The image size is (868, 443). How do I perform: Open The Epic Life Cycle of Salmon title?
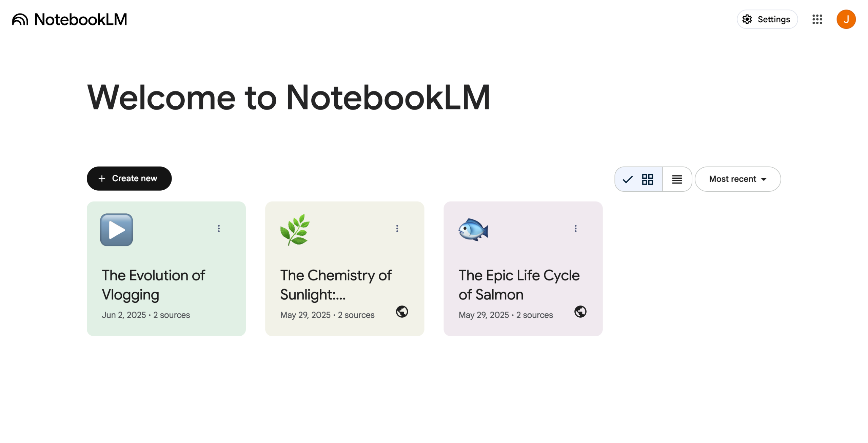point(519,284)
